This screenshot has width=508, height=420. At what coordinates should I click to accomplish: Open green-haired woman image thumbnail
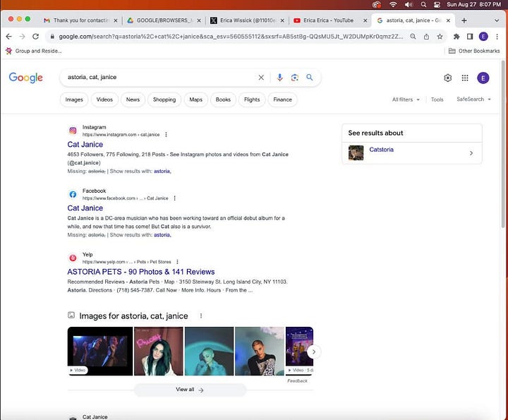point(159,352)
